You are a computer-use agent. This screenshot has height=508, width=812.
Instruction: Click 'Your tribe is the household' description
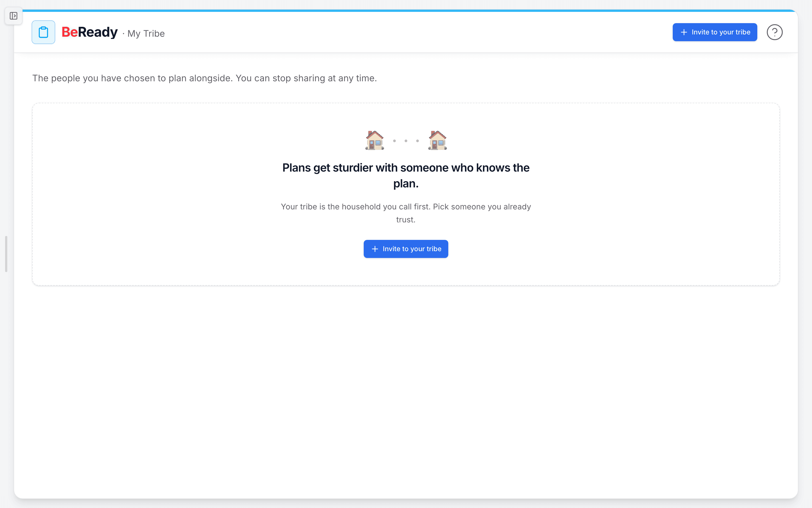point(406,213)
